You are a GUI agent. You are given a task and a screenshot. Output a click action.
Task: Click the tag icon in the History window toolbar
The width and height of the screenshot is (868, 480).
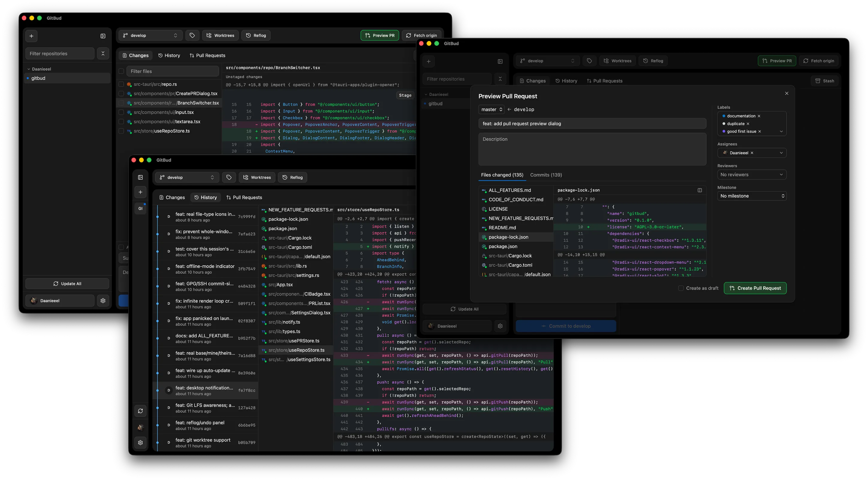point(229,177)
